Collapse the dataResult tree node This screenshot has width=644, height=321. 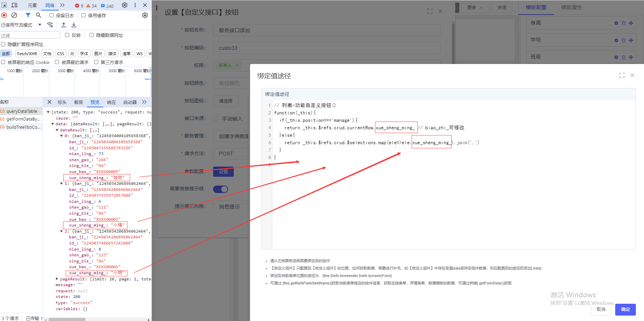tap(57, 130)
